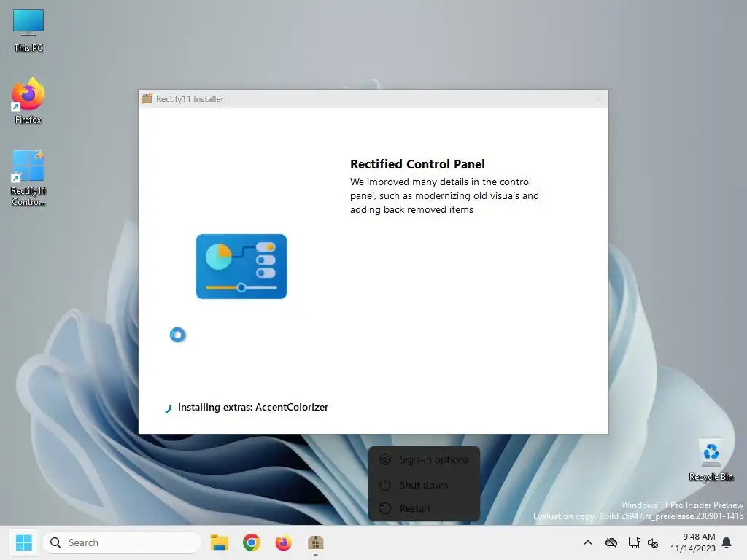Click the muted volume tray icon
The height and width of the screenshot is (560, 747).
click(x=653, y=542)
